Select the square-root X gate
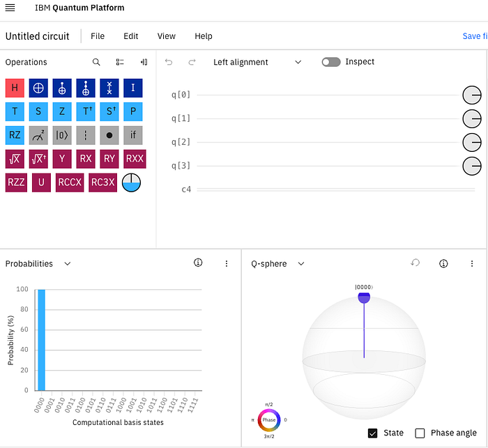 pyautogui.click(x=15, y=159)
